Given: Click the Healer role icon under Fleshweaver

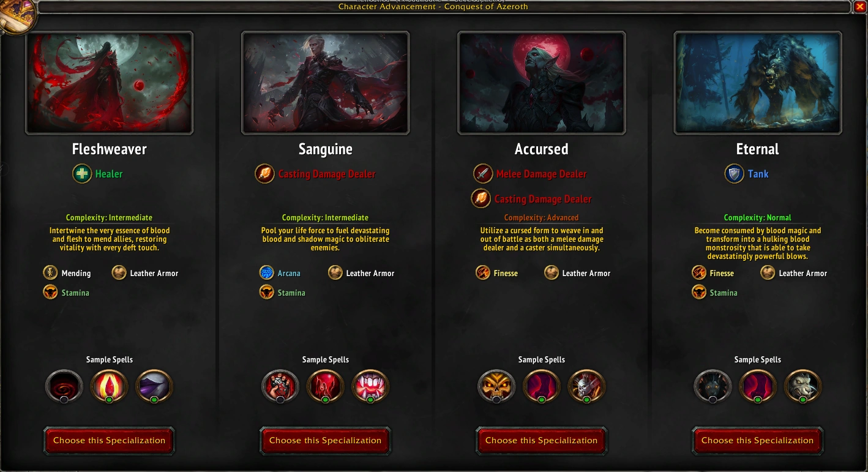Looking at the screenshot, I should [81, 174].
